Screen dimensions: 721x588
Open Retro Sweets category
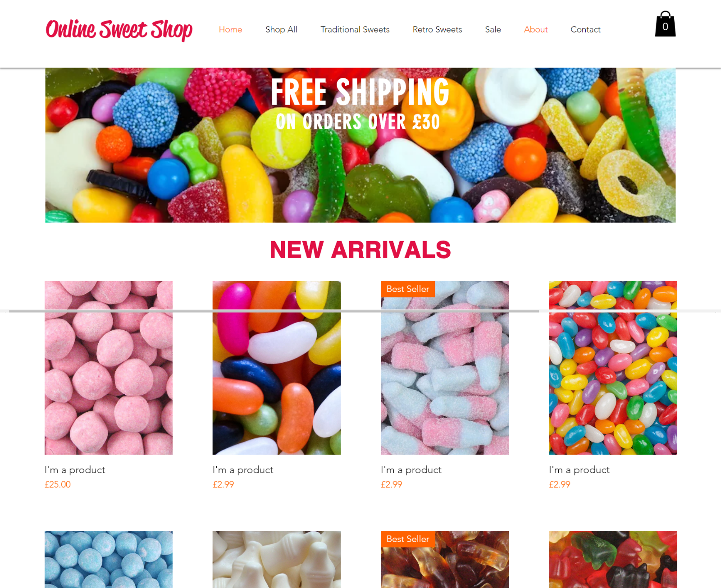(437, 29)
